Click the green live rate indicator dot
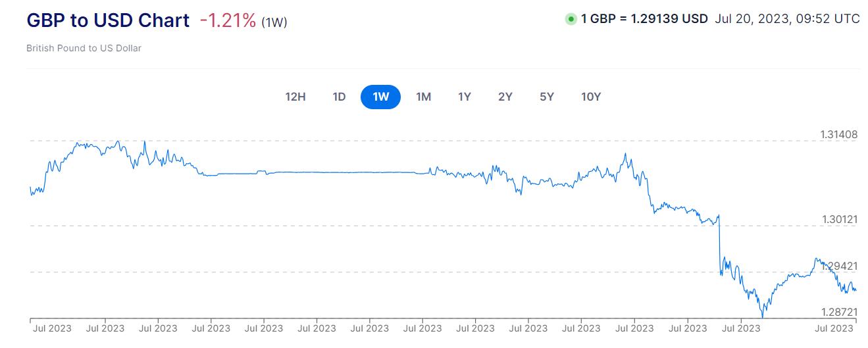The image size is (868, 348). tap(571, 19)
